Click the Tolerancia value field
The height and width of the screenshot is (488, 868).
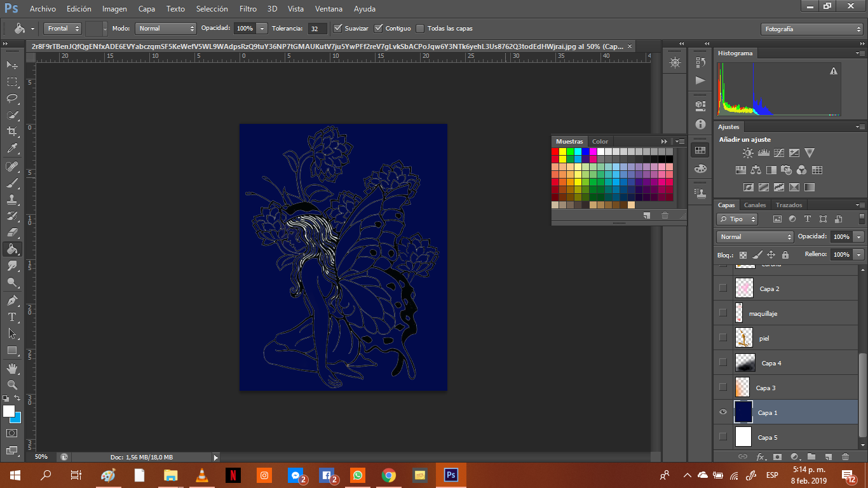click(x=318, y=29)
